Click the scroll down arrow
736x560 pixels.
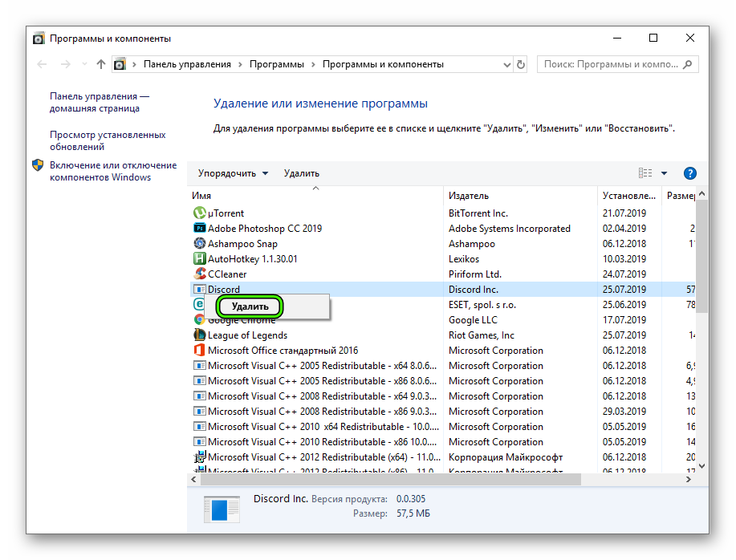701,465
